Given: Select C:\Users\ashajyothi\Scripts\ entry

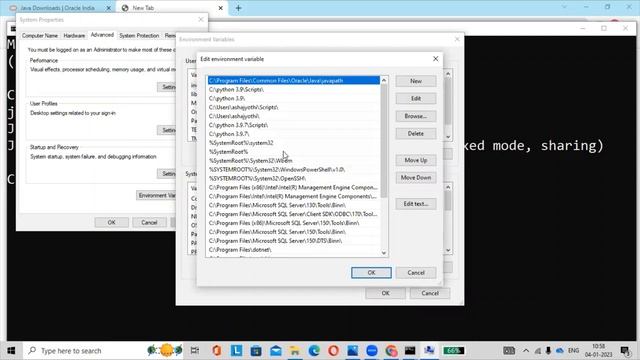Looking at the screenshot, I should pos(293,107).
